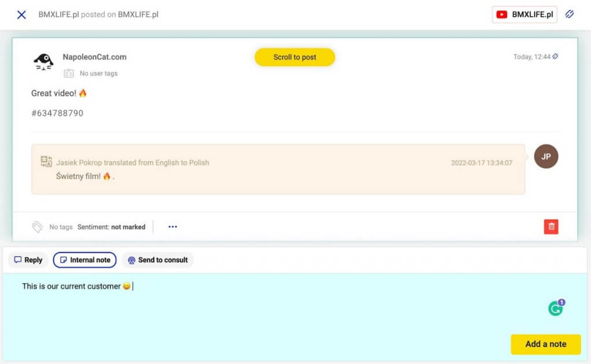Click the JP user avatar
Image resolution: width=591 pixels, height=364 pixels.
pos(546,156)
